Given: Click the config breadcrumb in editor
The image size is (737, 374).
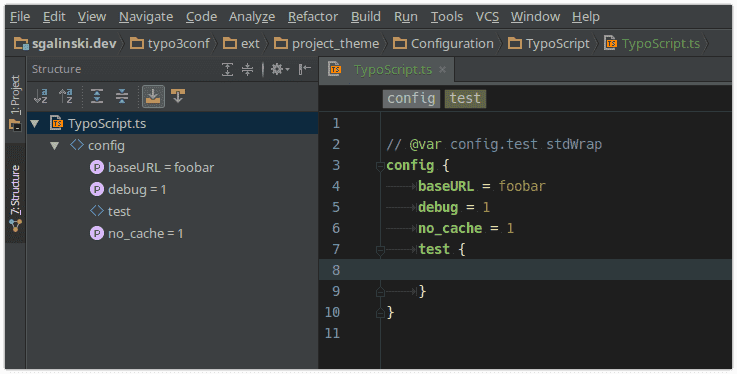Looking at the screenshot, I should [x=411, y=99].
